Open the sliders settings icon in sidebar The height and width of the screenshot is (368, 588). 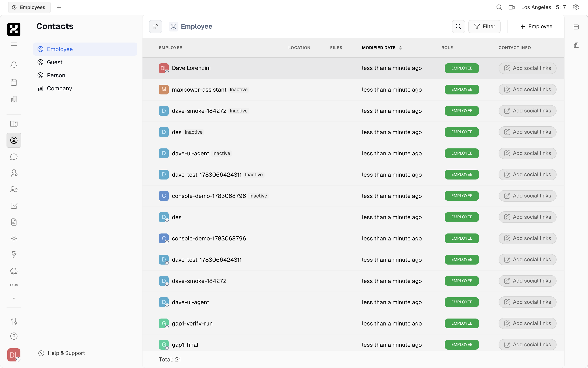click(14, 321)
